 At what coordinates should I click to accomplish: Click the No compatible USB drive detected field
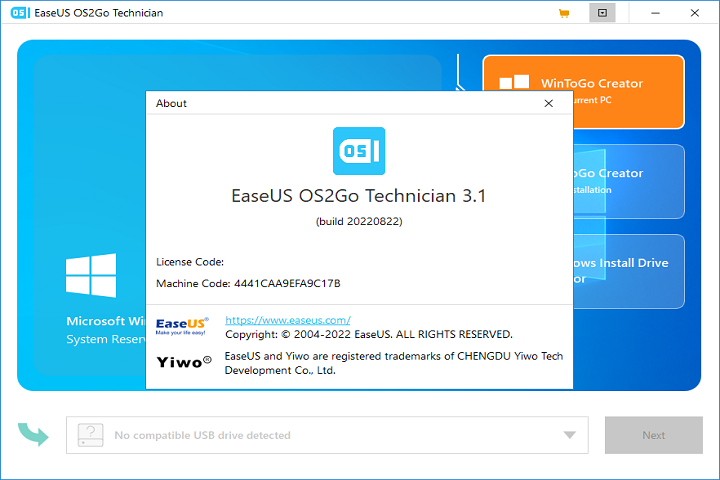click(327, 435)
